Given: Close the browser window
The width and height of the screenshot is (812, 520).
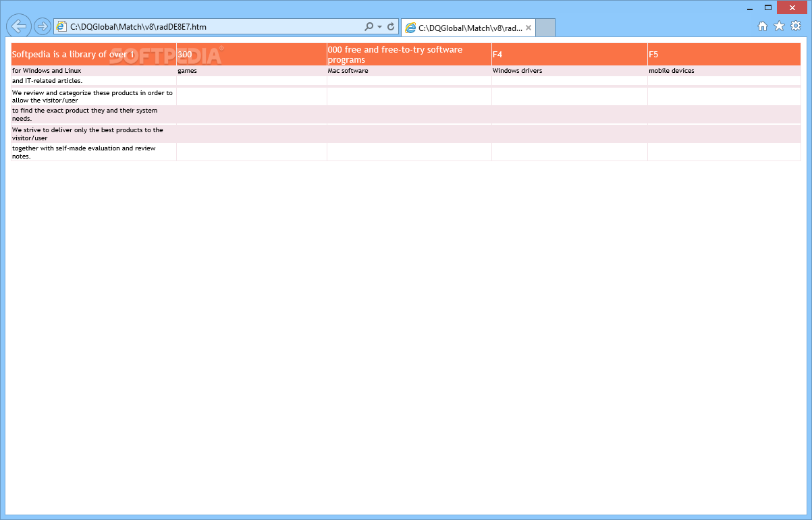Looking at the screenshot, I should point(792,7).
